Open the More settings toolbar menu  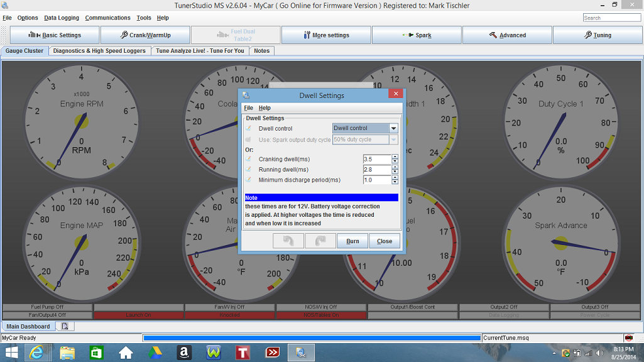tap(327, 35)
